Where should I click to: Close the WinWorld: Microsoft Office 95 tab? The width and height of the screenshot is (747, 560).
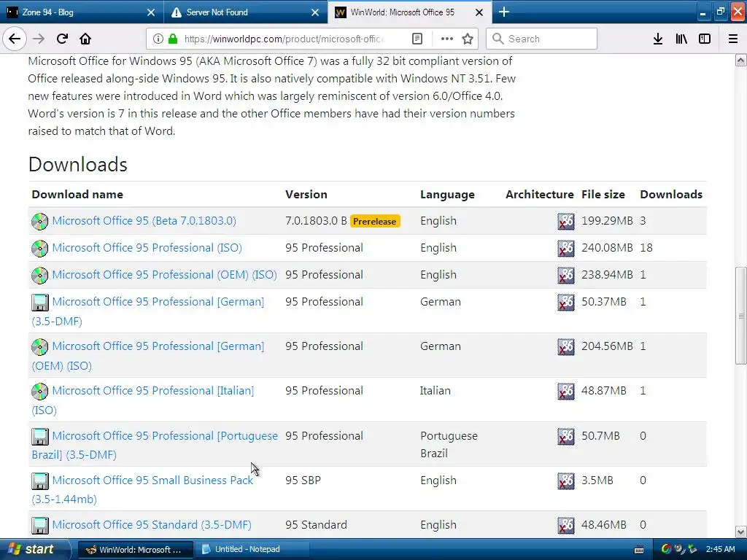[x=479, y=12]
